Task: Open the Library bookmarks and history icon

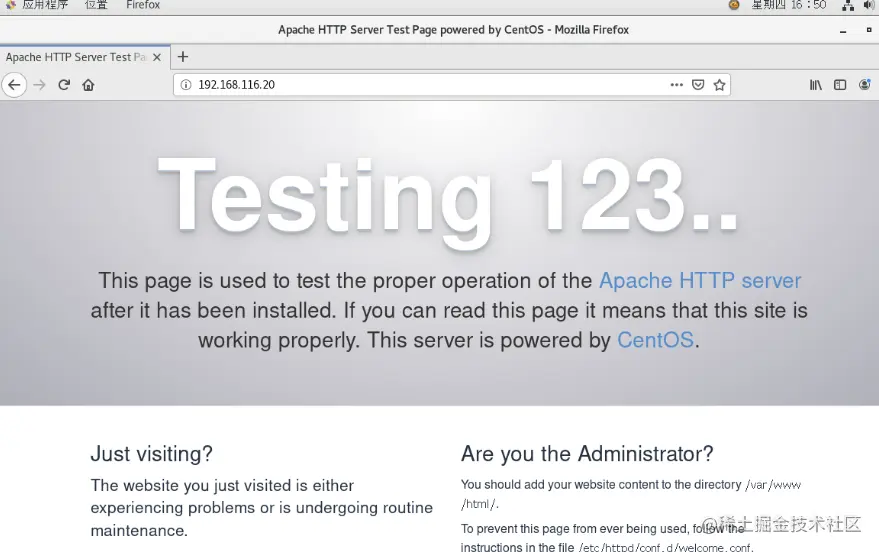Action: 816,85
